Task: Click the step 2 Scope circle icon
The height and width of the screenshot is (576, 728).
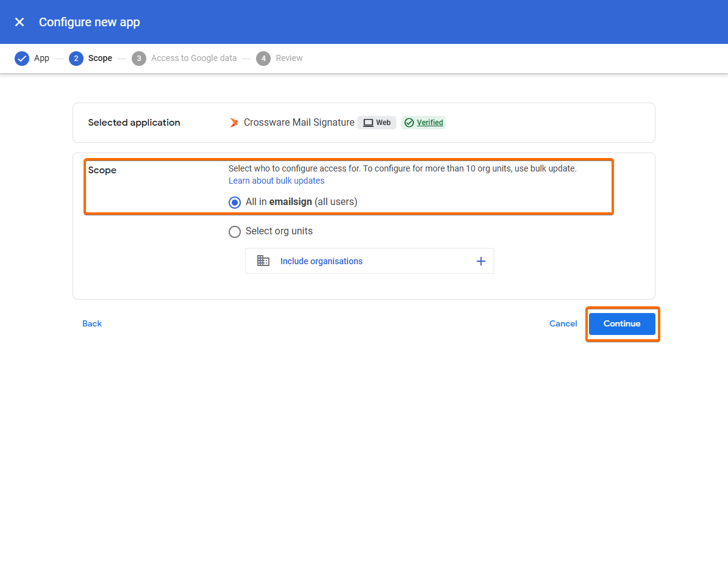Action: click(x=76, y=59)
